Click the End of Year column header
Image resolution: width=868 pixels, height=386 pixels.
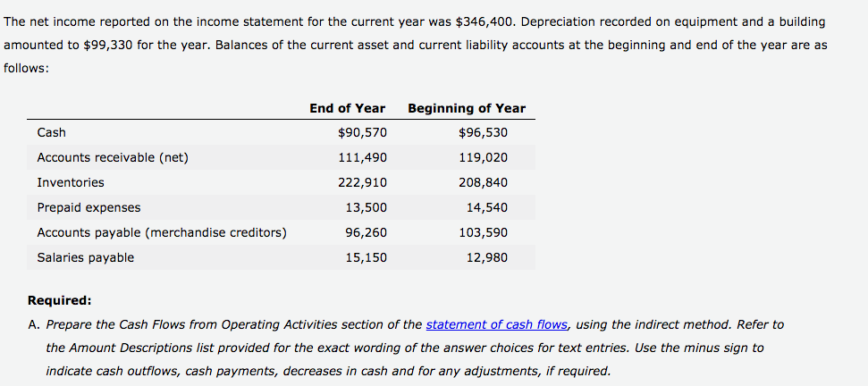pyautogui.click(x=347, y=108)
